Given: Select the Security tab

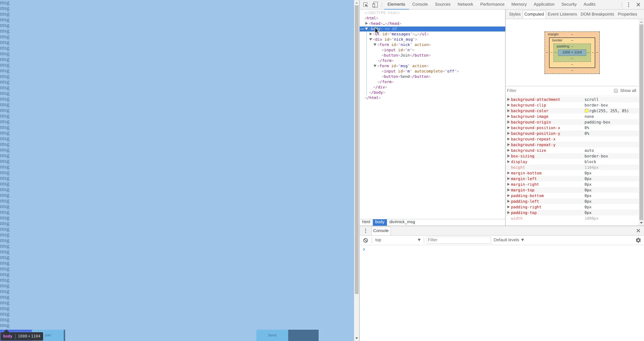Looking at the screenshot, I should (569, 4).
